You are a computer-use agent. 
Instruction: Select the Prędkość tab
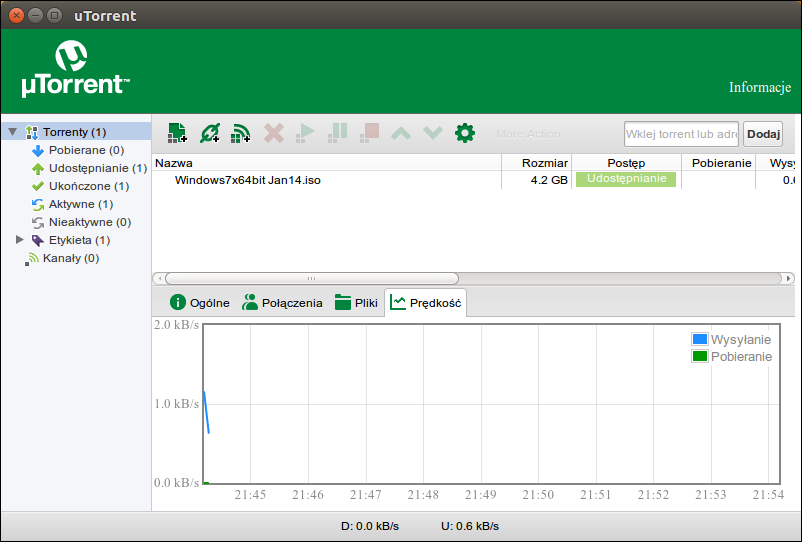(426, 303)
